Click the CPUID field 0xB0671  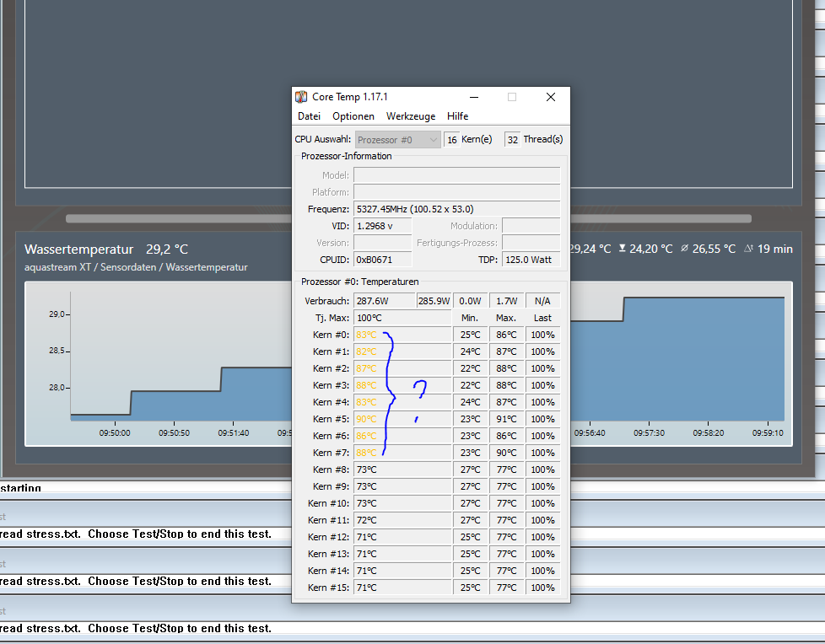click(x=382, y=260)
